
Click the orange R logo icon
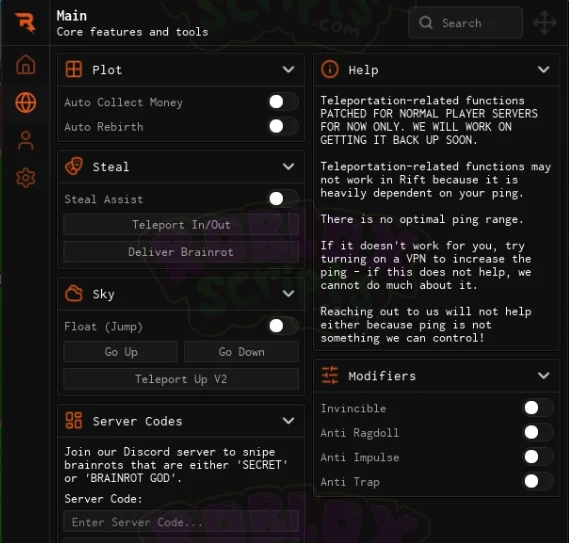click(25, 23)
